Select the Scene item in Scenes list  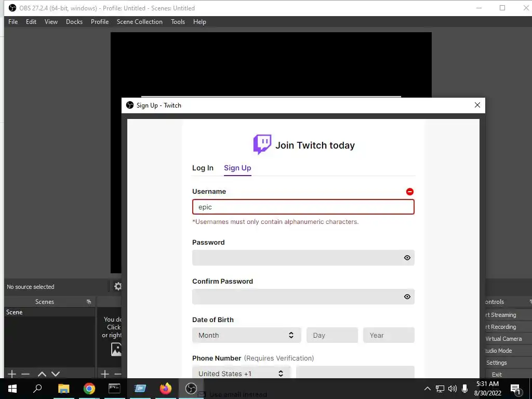[x=49, y=312]
